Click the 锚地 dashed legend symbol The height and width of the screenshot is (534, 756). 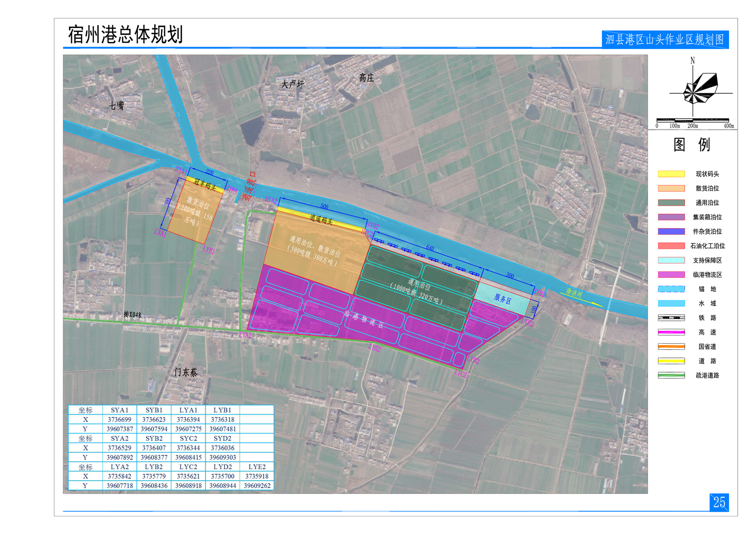point(671,289)
